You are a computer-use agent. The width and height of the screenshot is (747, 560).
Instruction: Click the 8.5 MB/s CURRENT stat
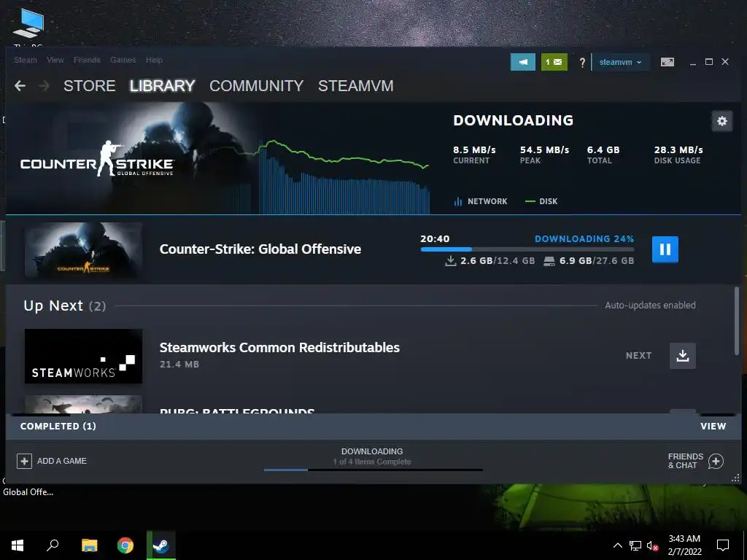point(474,155)
